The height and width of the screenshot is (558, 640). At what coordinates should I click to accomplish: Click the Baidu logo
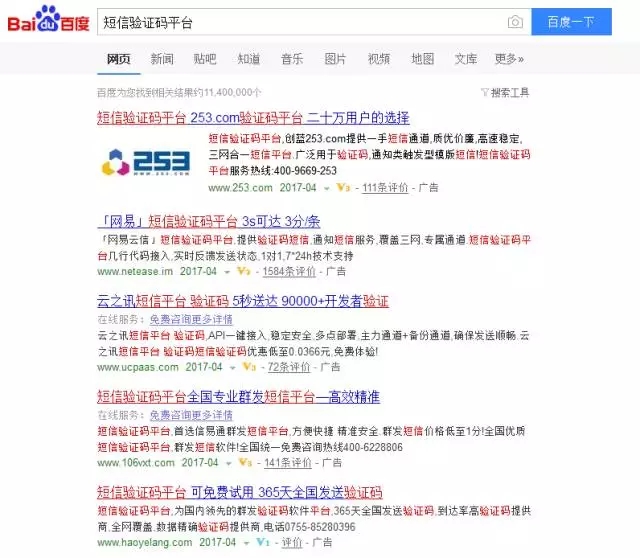click(48, 19)
